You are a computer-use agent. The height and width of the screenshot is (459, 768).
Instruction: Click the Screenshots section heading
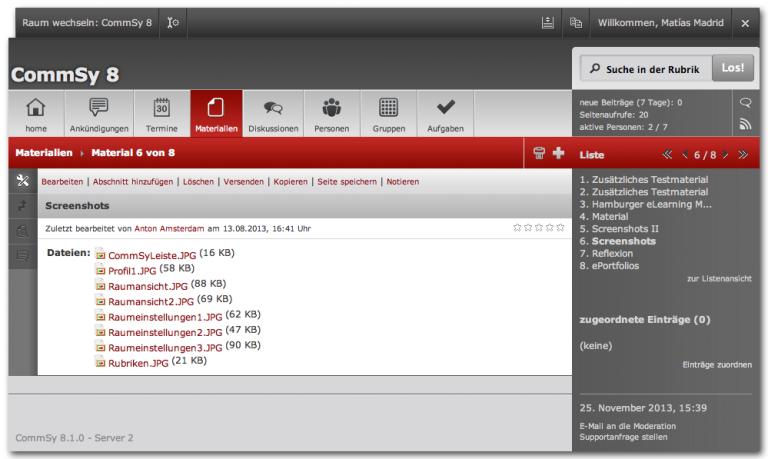click(x=77, y=206)
